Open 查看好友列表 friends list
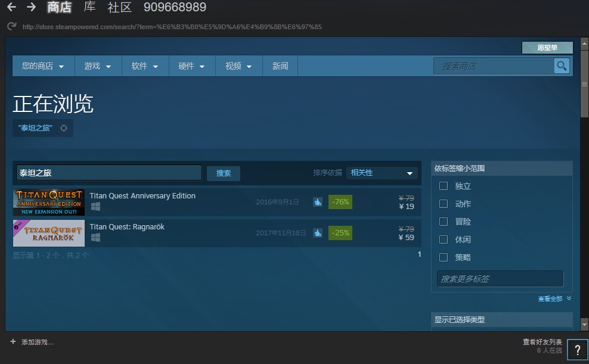This screenshot has width=589, height=364. 542,342
